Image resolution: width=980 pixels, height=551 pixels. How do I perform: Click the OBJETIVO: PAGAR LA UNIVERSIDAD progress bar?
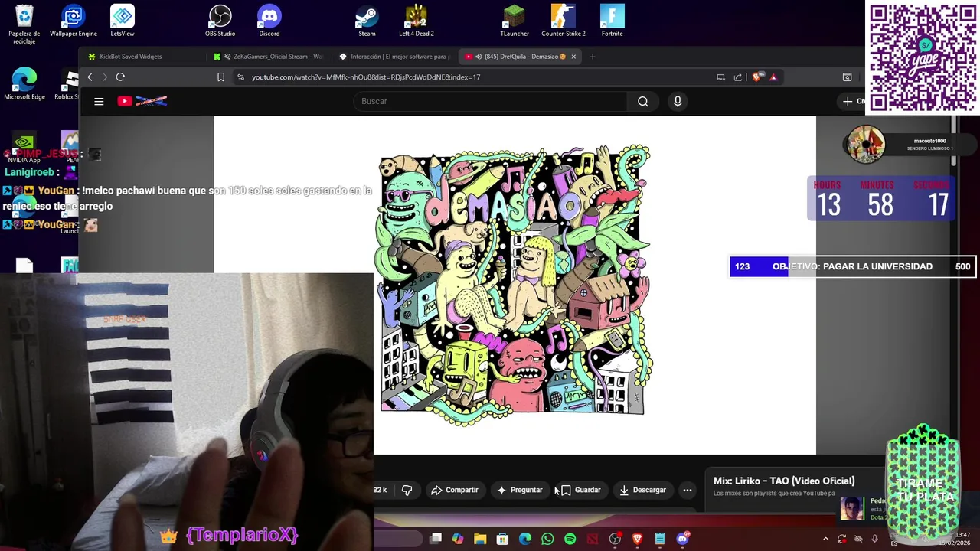(852, 266)
